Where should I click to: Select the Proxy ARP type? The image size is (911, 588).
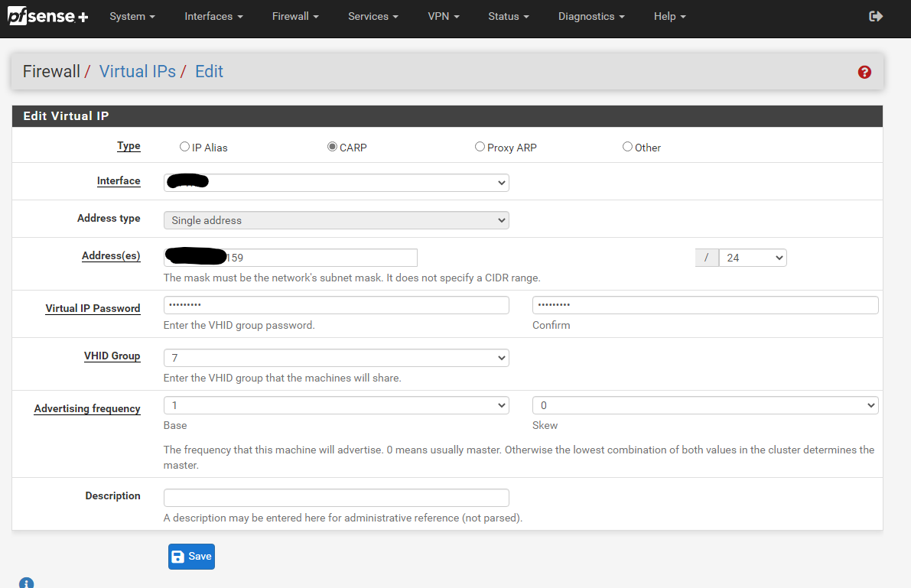coord(480,146)
